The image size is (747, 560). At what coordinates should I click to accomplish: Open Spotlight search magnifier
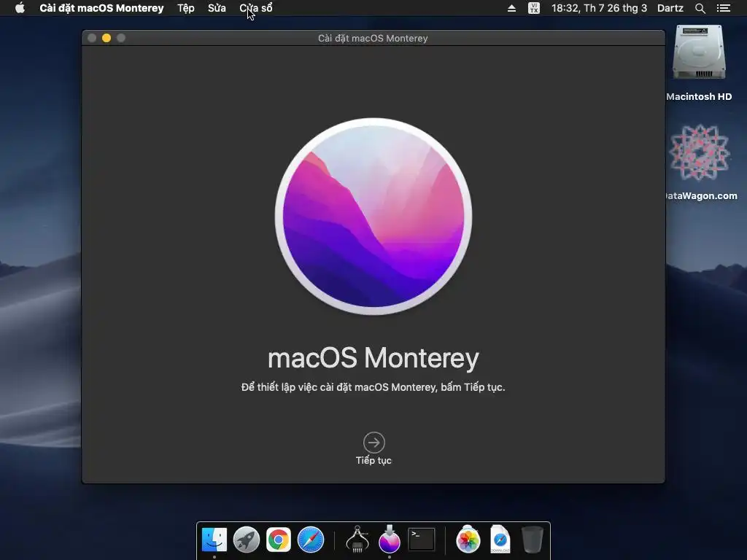coord(700,8)
